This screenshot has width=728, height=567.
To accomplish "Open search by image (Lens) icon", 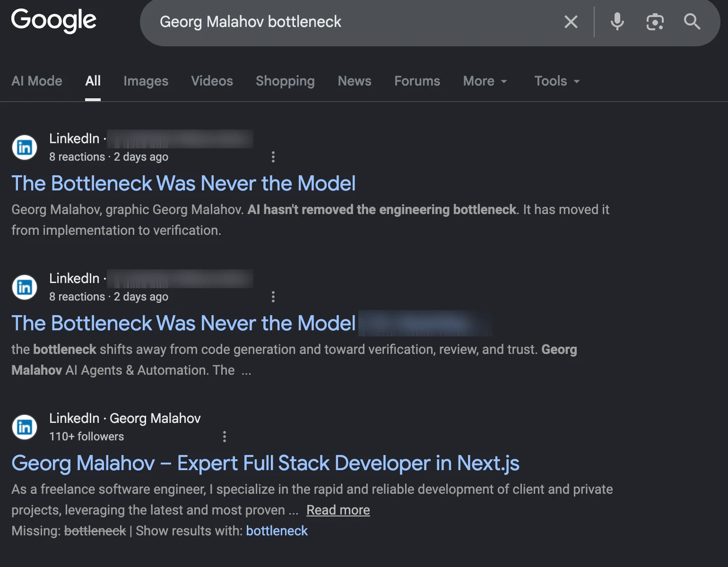I will [x=655, y=22].
